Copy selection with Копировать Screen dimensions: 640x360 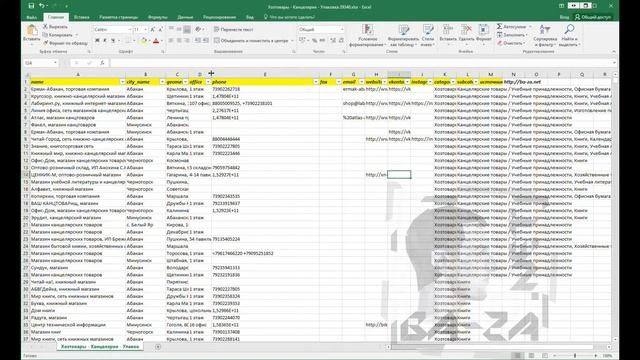tap(58, 35)
